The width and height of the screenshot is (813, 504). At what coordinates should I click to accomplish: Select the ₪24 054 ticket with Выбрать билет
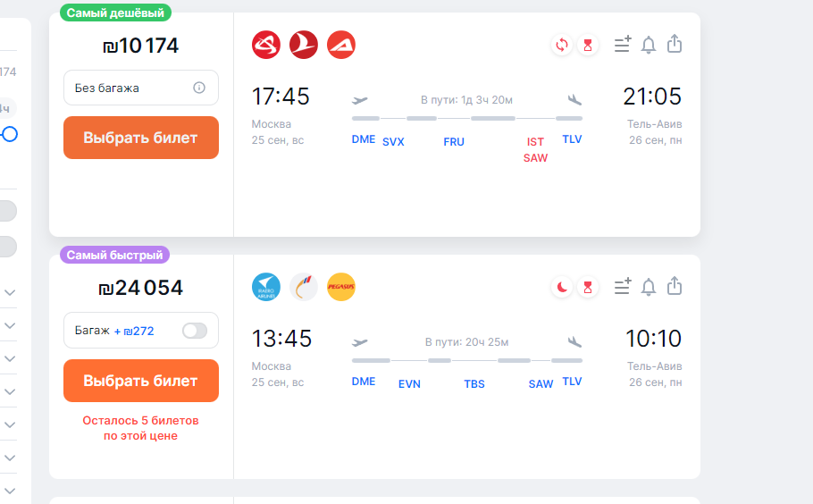click(141, 381)
